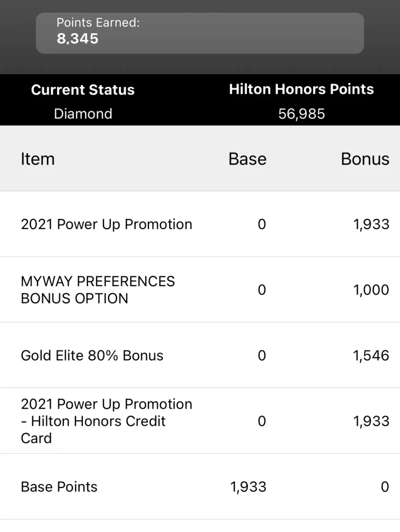Click the Base column header
Screen dimensions: 400x532
[247, 159]
